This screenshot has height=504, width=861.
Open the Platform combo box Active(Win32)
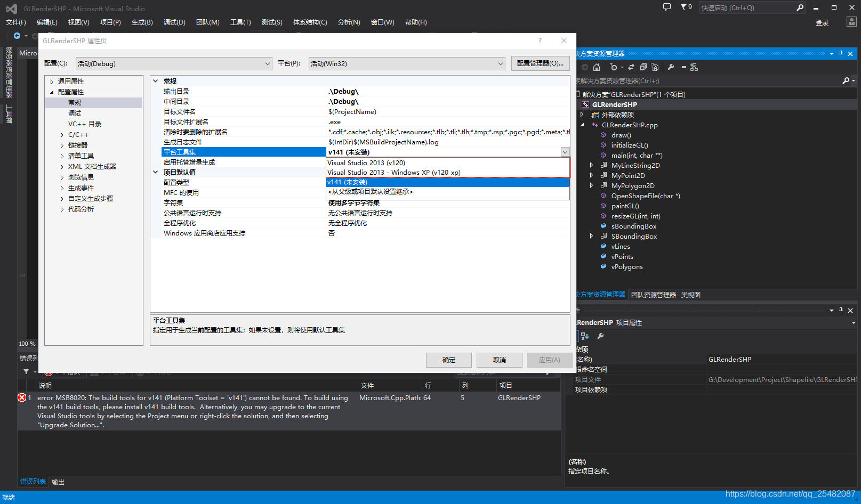tap(407, 63)
